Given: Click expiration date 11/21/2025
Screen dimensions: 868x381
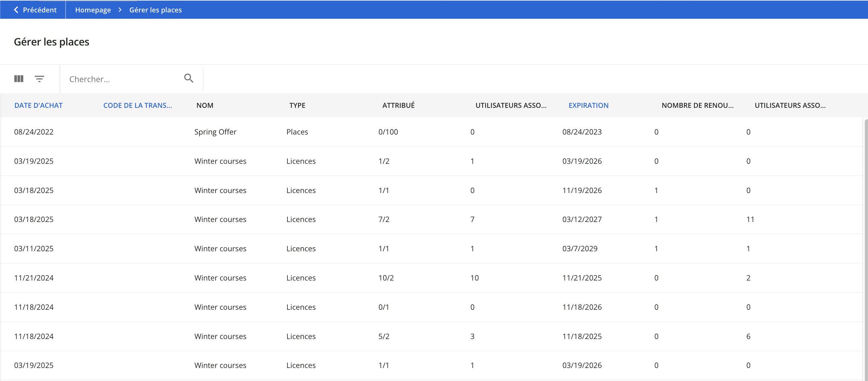Looking at the screenshot, I should tap(582, 278).
